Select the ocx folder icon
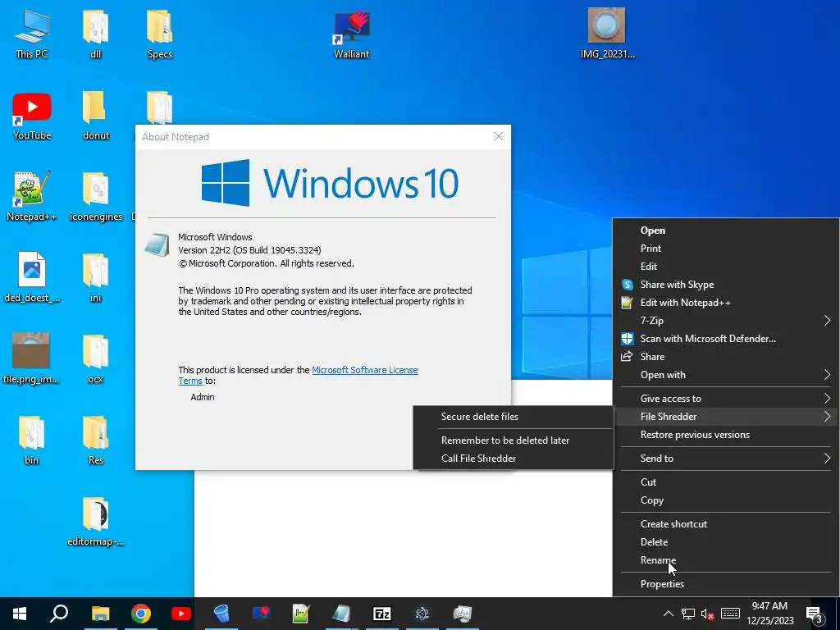The image size is (840, 630). 95,358
